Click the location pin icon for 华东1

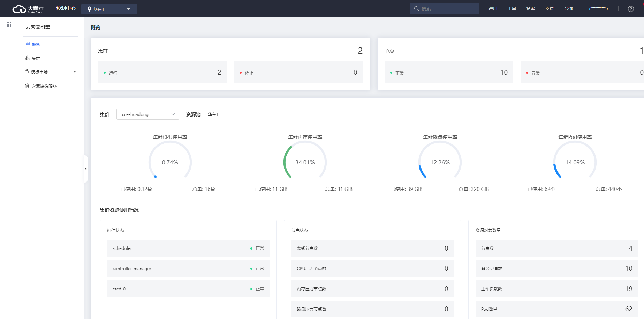89,9
